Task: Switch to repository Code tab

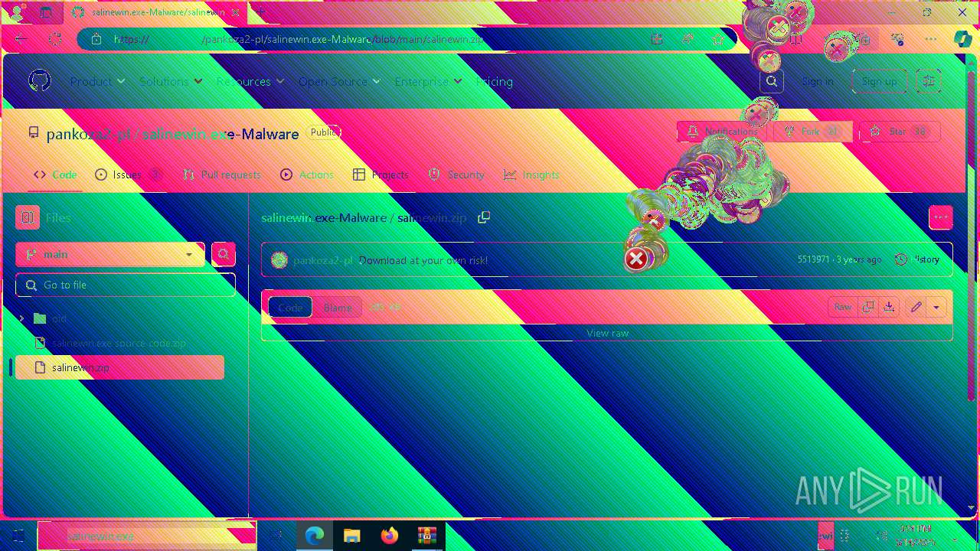Action: (55, 174)
